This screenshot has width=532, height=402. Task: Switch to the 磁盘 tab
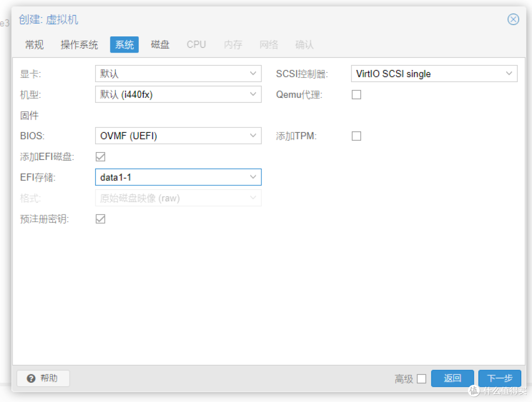pos(160,44)
